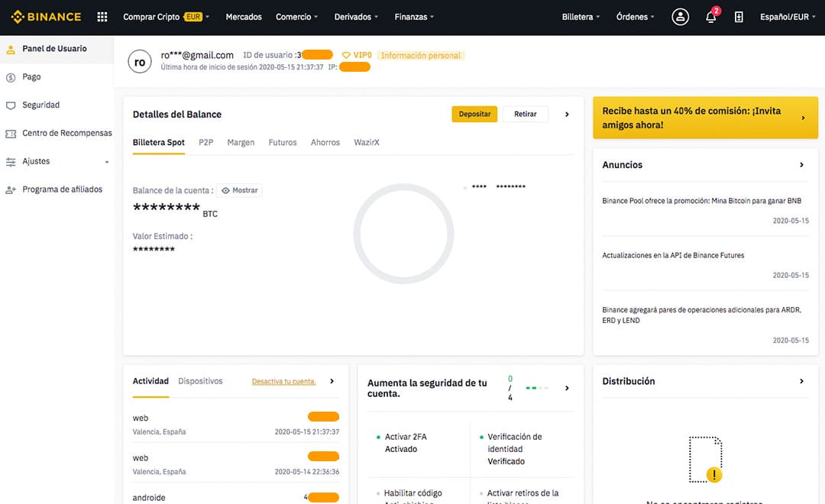Viewport: 825px width, 504px height.
Task: Click the VIP0 diamond icon
Action: [346, 55]
